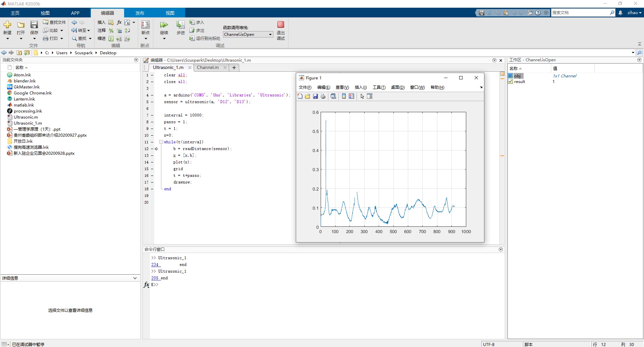Click the line 205 link in command window
Screen dimensions: 644x347
[155, 278]
